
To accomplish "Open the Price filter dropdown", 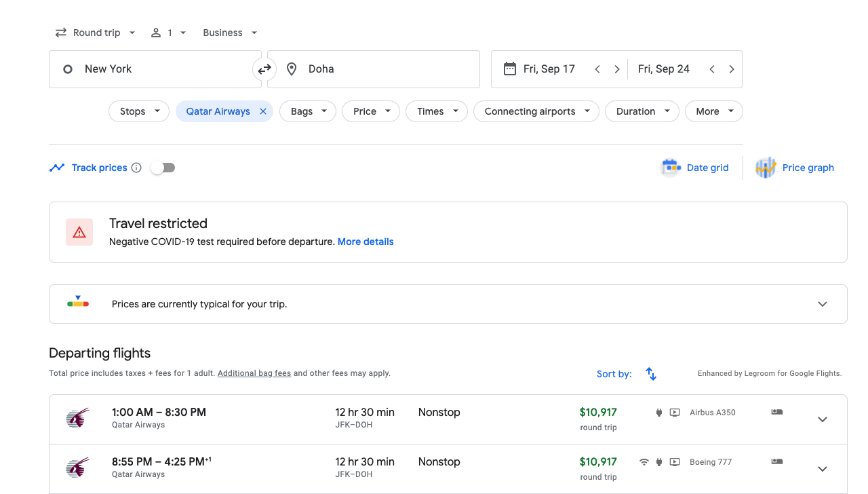I will click(x=371, y=111).
